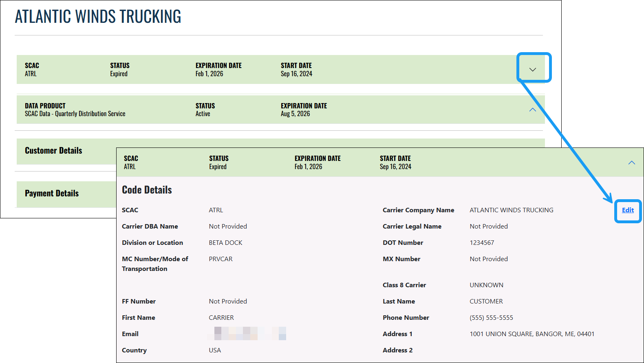
Task: Click the BETA DOCK division value
Action: click(225, 243)
